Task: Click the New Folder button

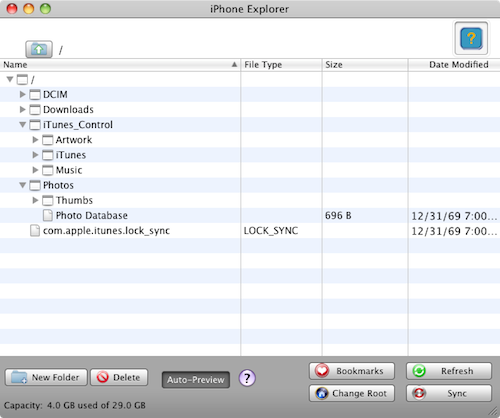Action: 46,377
